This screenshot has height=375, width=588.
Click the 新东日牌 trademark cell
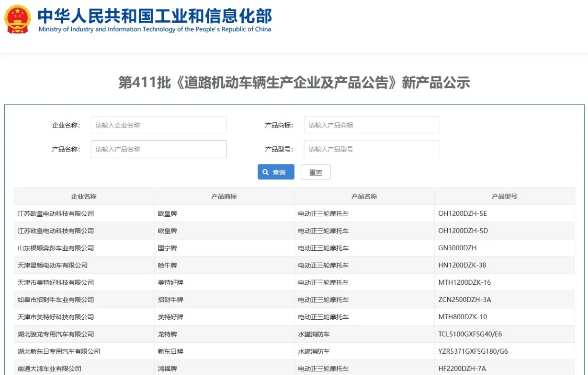click(x=224, y=351)
